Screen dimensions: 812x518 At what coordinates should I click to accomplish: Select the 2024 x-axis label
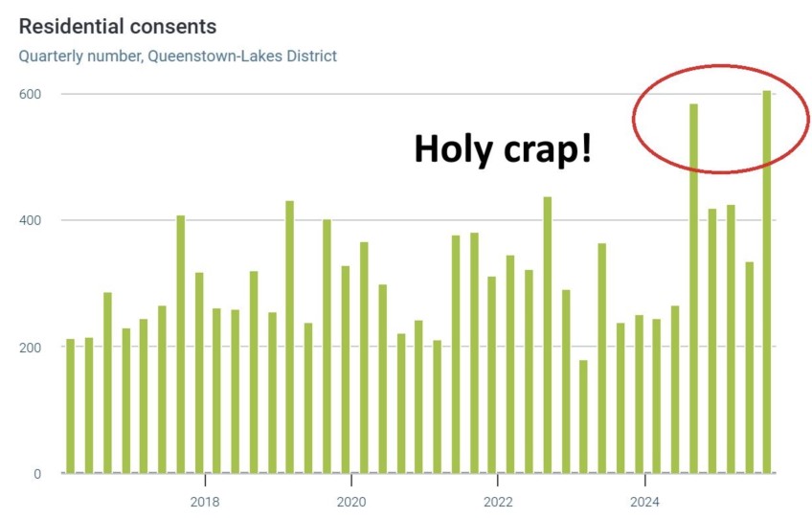(x=645, y=502)
